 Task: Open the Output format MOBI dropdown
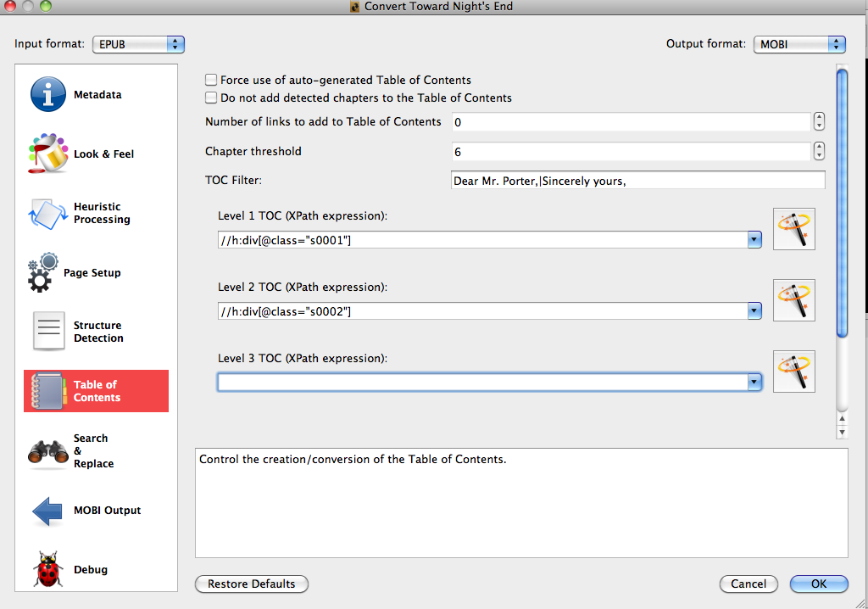click(x=799, y=44)
